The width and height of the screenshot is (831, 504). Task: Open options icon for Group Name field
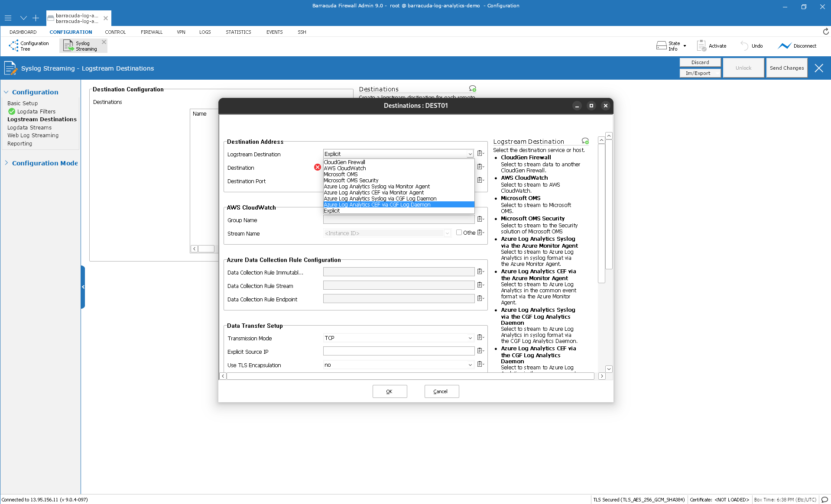(480, 219)
